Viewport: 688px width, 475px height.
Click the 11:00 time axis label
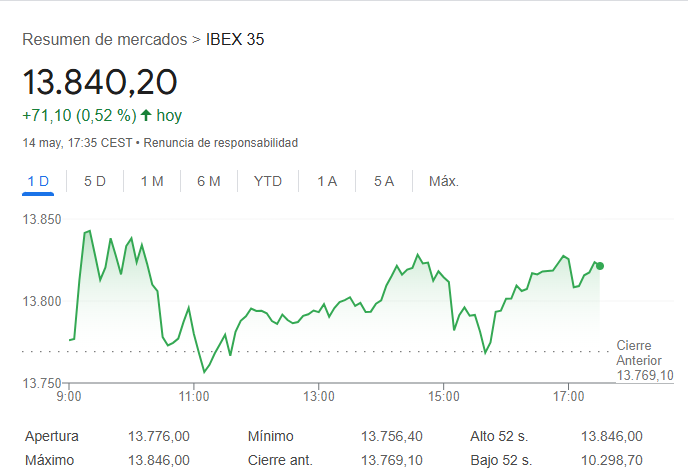coord(194,397)
